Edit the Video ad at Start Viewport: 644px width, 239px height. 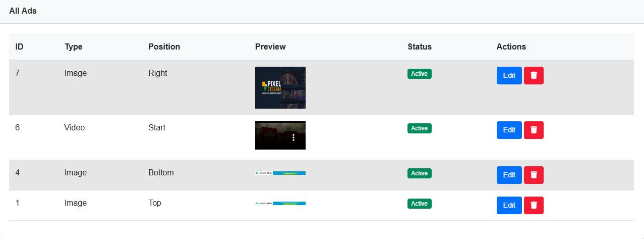click(509, 130)
